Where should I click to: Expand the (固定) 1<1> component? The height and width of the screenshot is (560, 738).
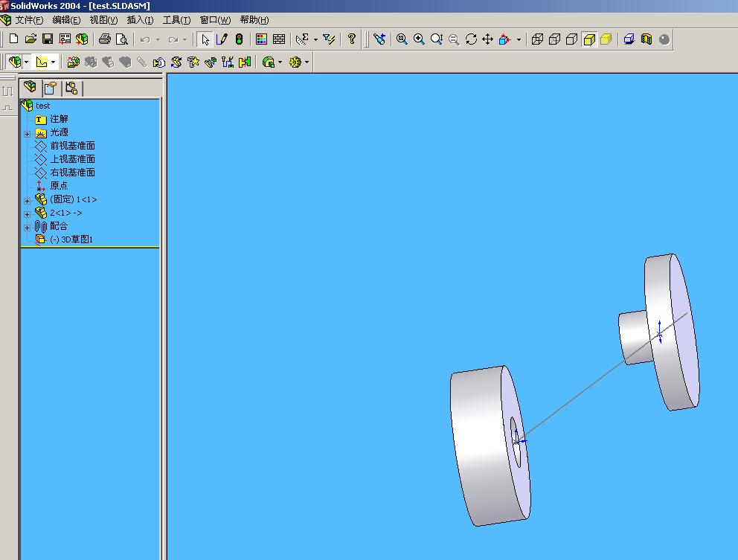click(28, 201)
